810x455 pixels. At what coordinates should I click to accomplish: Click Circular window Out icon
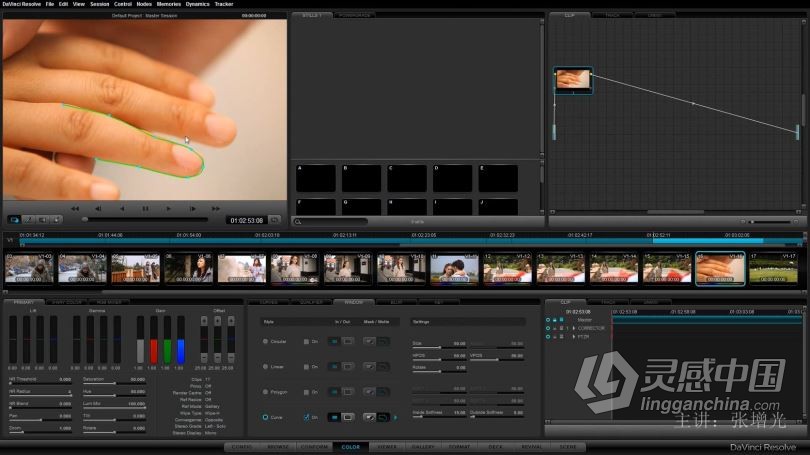pyautogui.click(x=348, y=341)
